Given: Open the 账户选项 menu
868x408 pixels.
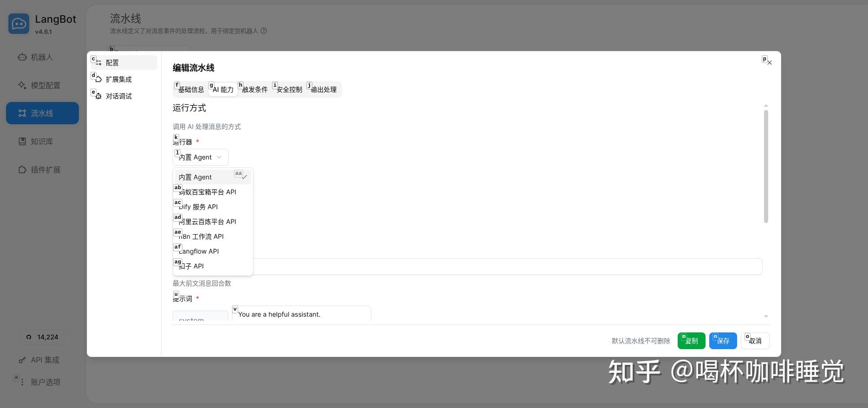Looking at the screenshot, I should click(42, 382).
